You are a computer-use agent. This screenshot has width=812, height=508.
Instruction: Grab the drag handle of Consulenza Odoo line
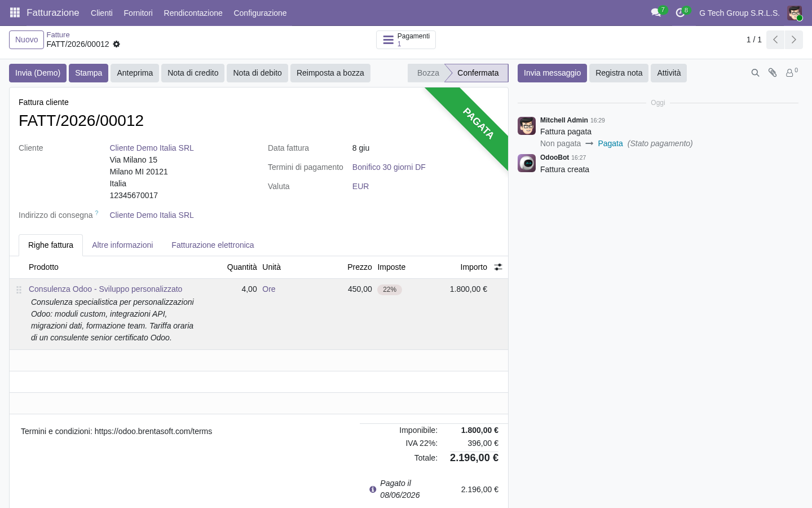(x=19, y=290)
